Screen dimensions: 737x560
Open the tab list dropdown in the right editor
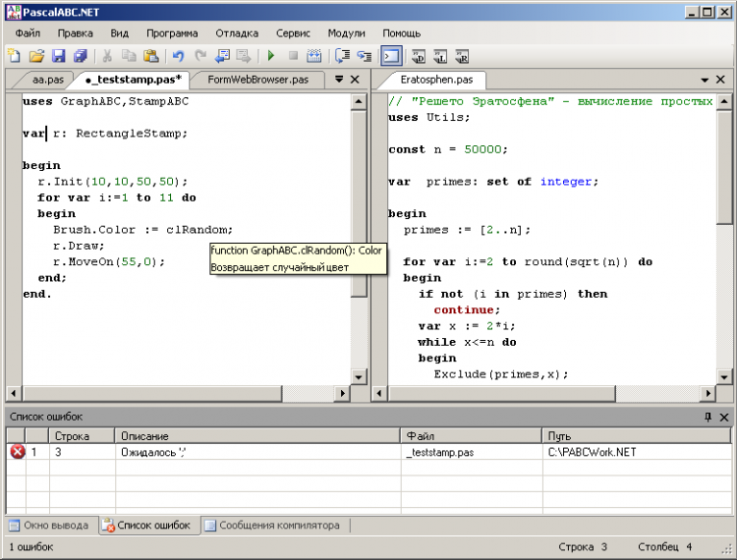pos(706,80)
